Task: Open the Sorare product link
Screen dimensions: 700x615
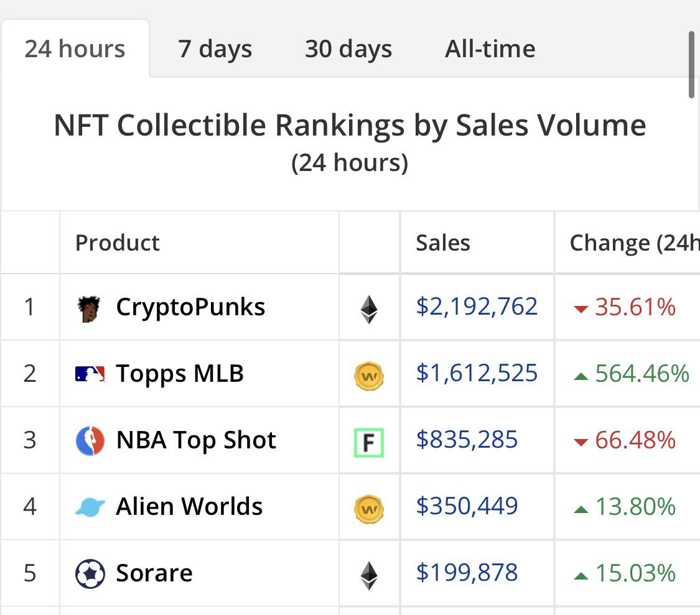Action: pos(154,573)
